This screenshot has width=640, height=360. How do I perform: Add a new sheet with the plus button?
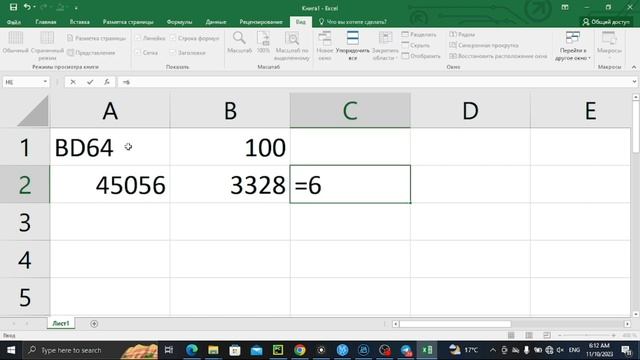click(94, 324)
